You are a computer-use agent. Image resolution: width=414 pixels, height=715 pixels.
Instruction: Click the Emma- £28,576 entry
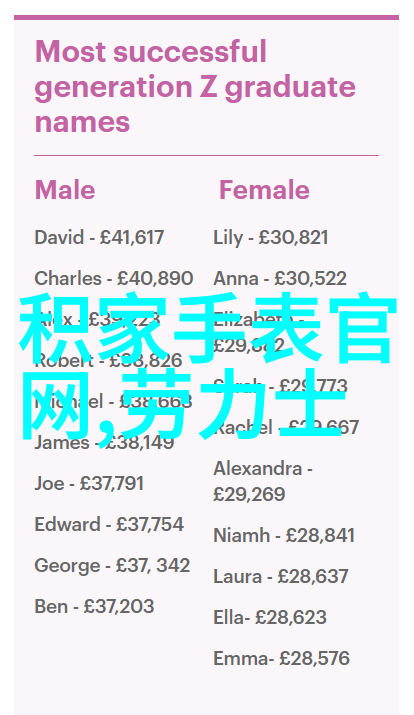(281, 658)
